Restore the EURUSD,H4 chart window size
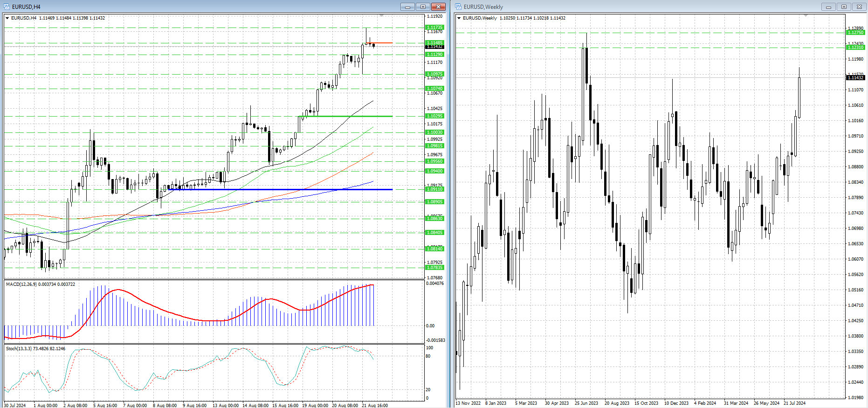868x408 pixels. click(x=423, y=7)
